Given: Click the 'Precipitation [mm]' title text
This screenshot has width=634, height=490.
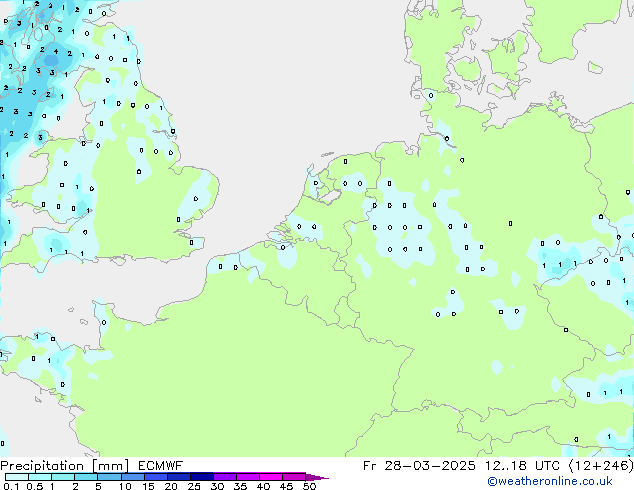Looking at the screenshot, I should click(65, 466).
